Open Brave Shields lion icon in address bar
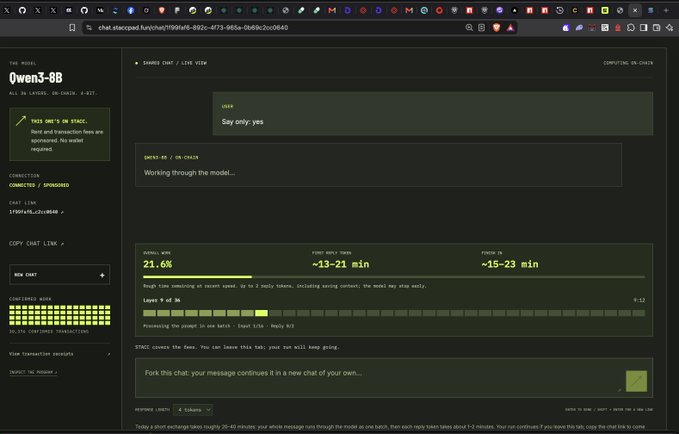This screenshot has width=679, height=434. 496,28
